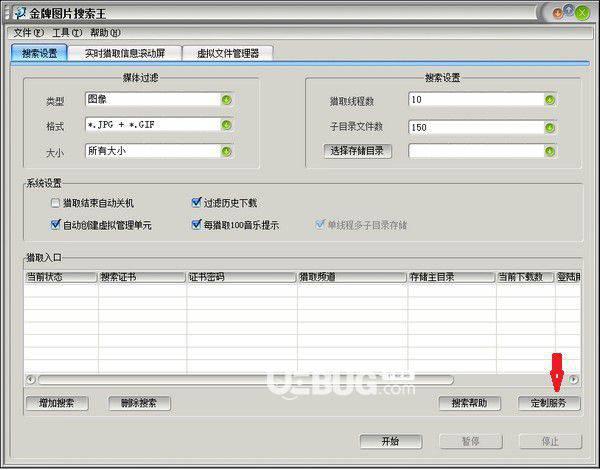Click the 停止 button

click(550, 441)
